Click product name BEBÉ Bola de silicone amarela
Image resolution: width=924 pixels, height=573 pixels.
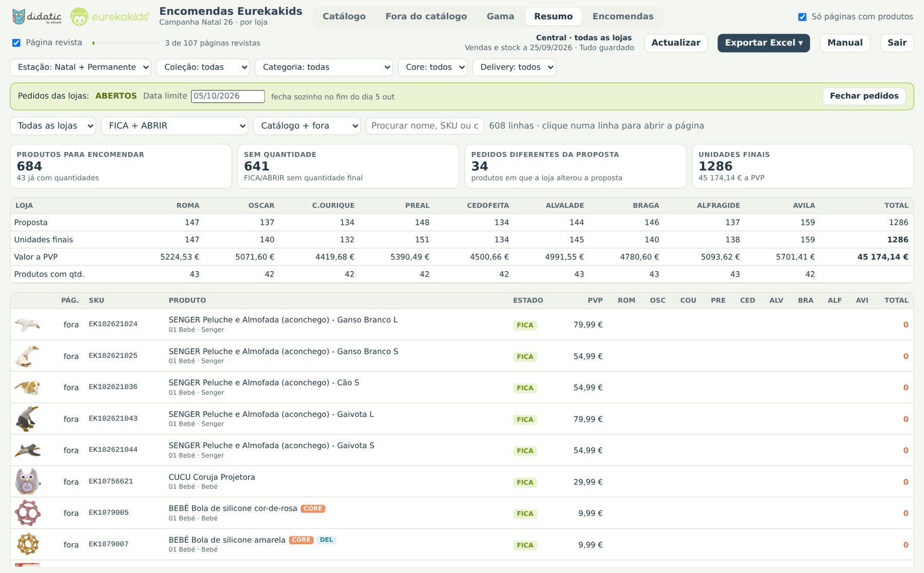click(227, 540)
